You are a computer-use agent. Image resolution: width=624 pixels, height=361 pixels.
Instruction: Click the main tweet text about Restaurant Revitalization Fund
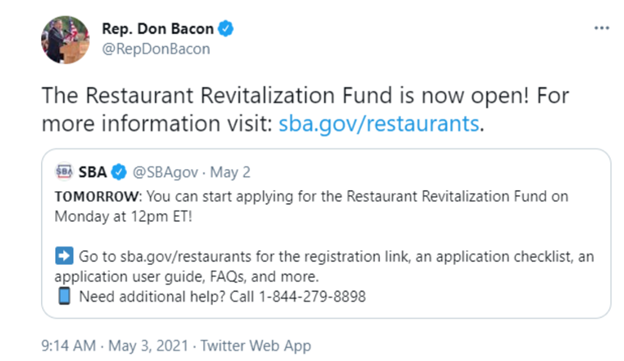[305, 109]
